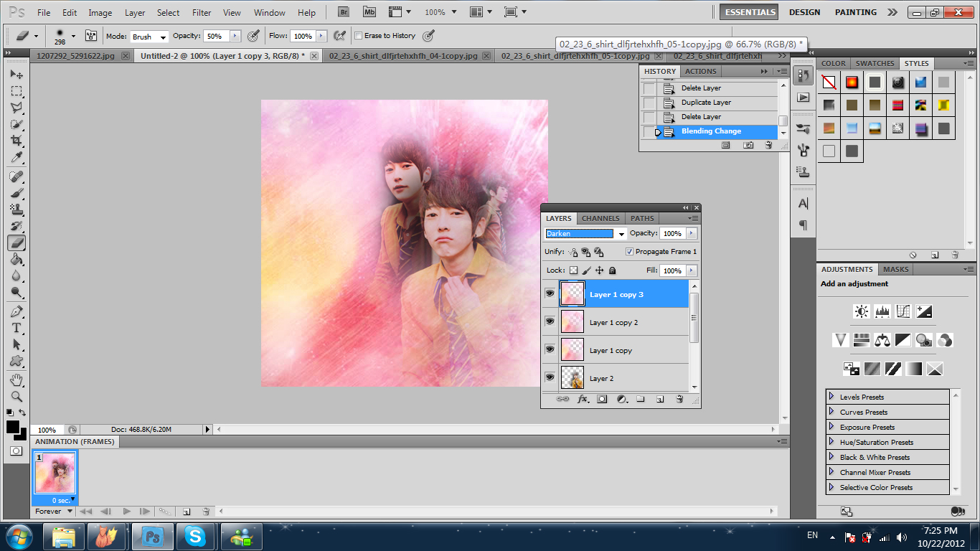
Task: Choose the Hand tool
Action: (x=17, y=380)
